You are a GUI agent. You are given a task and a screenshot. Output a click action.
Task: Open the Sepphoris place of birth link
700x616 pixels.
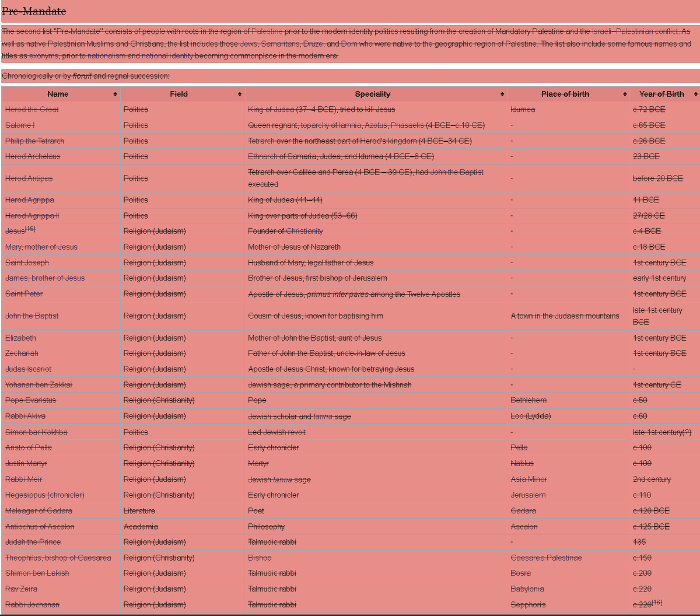tap(528, 605)
